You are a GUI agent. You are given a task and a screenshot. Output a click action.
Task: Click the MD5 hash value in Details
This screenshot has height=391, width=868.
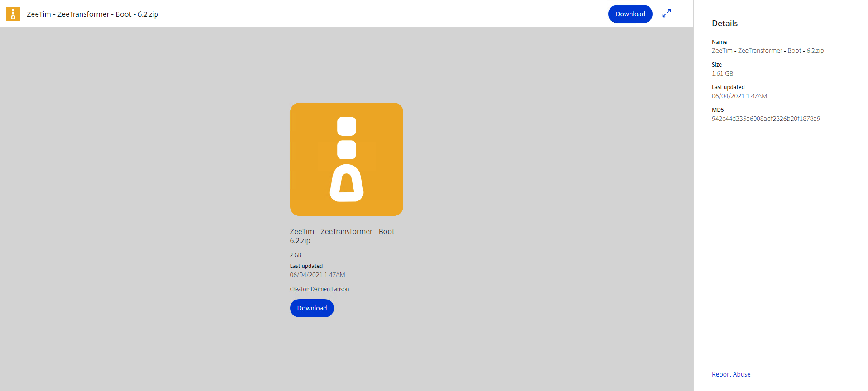point(766,119)
